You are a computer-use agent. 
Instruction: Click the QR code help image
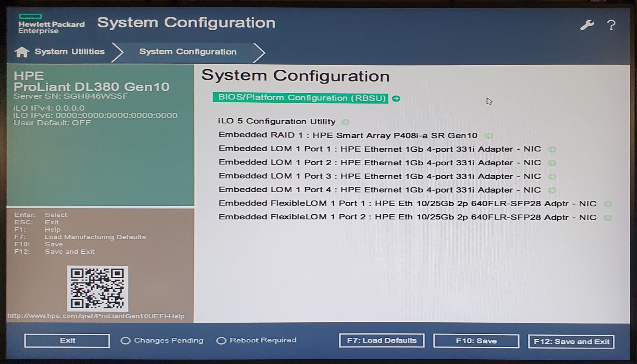click(x=98, y=288)
